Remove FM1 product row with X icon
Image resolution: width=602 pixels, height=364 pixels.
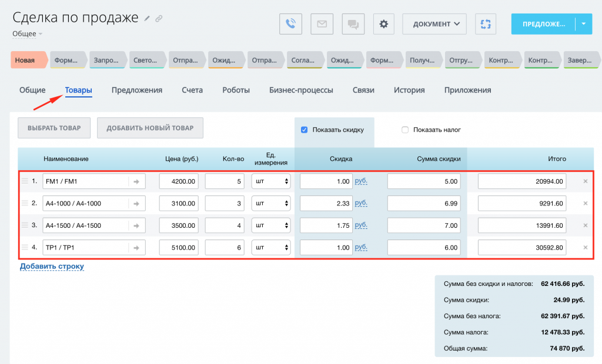tap(585, 181)
